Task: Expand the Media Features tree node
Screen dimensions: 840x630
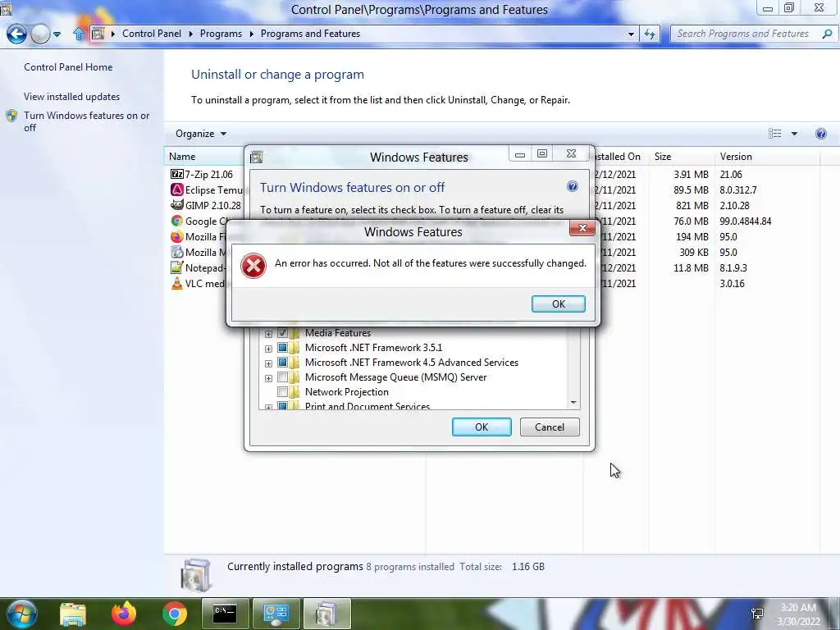Action: (x=268, y=334)
